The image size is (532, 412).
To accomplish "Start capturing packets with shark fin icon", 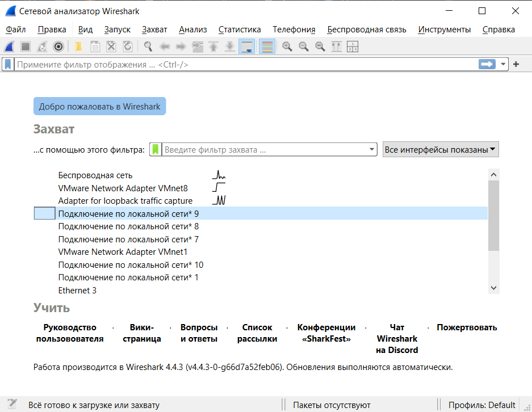I will click(10, 47).
